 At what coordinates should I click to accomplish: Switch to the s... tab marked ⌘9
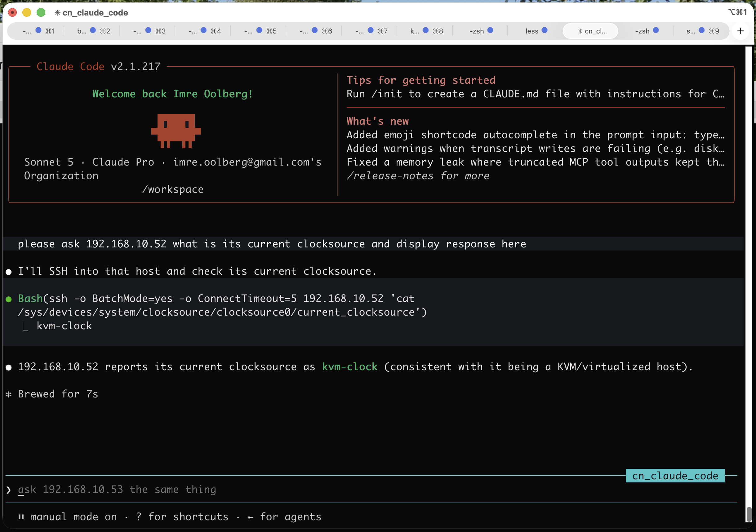[702, 31]
